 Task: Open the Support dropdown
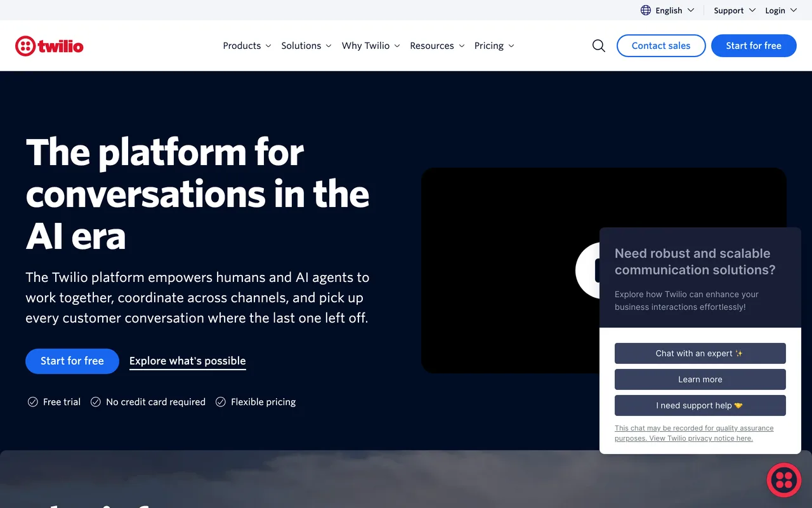click(735, 10)
